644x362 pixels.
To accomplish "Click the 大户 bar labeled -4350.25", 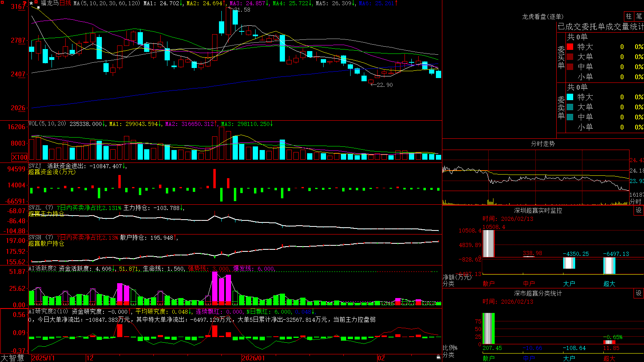I will (x=569, y=263).
